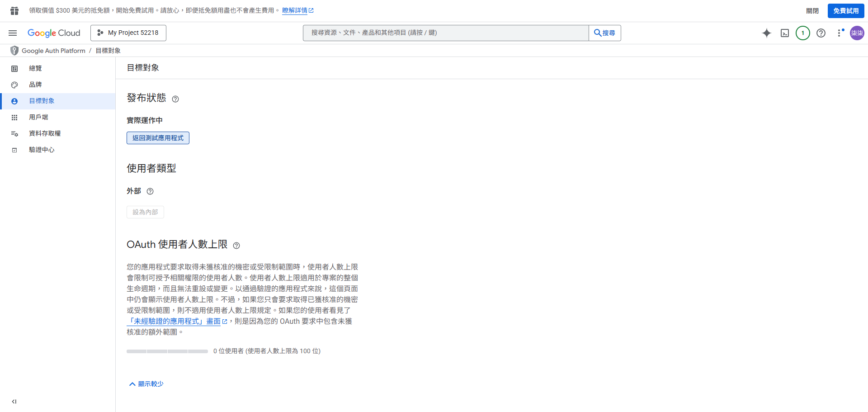This screenshot has width=868, height=412.
Task: Click inside the search resources field
Action: [x=445, y=33]
